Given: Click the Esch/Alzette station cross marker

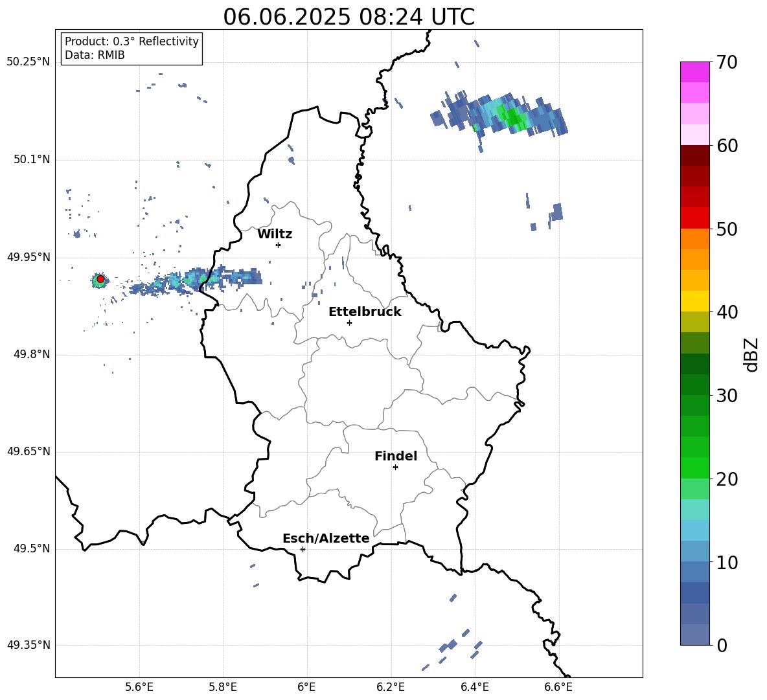Looking at the screenshot, I should tap(303, 549).
